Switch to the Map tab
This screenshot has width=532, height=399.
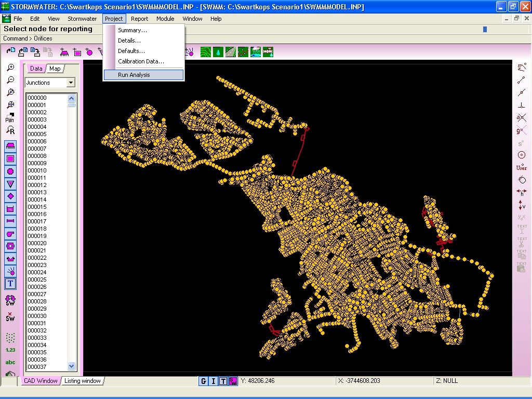[55, 69]
